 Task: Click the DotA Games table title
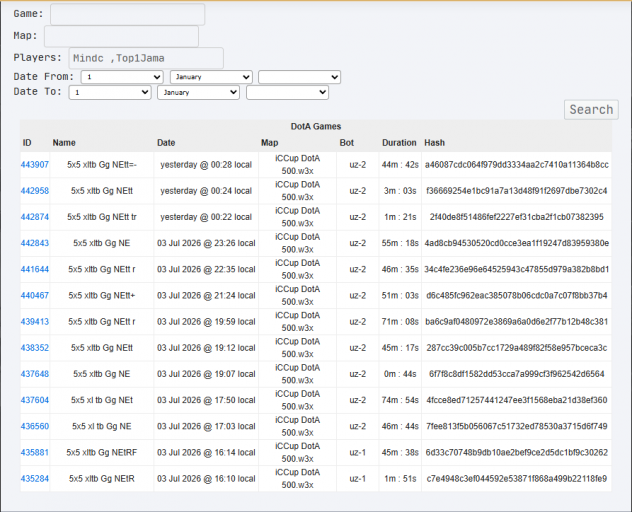point(316,127)
